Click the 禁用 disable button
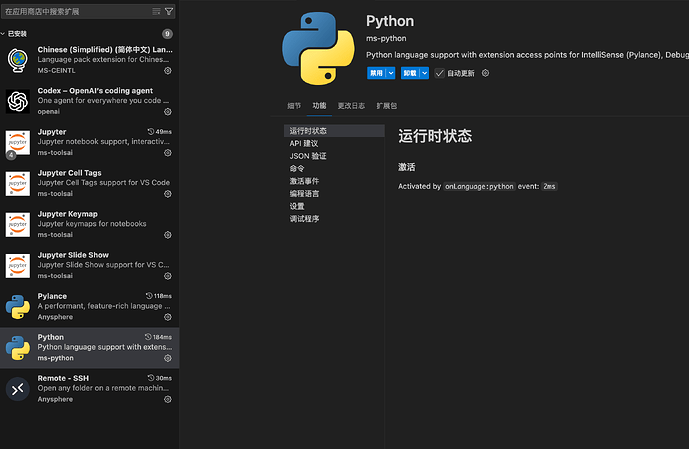The image size is (689, 449). click(376, 73)
